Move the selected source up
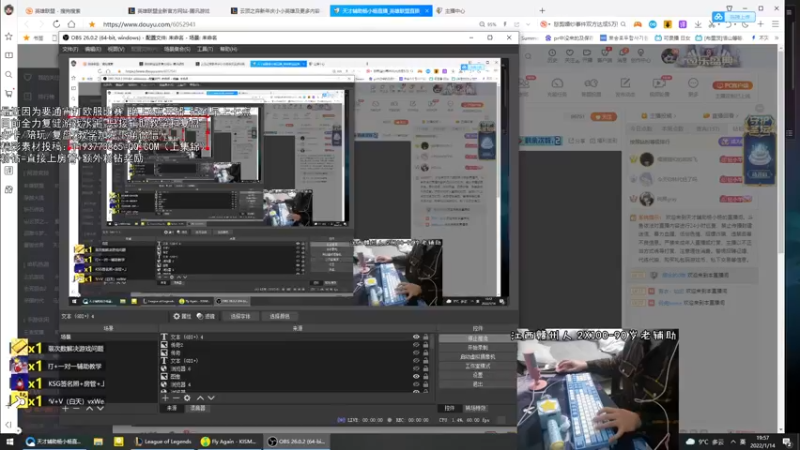The image size is (800, 450). point(200,398)
